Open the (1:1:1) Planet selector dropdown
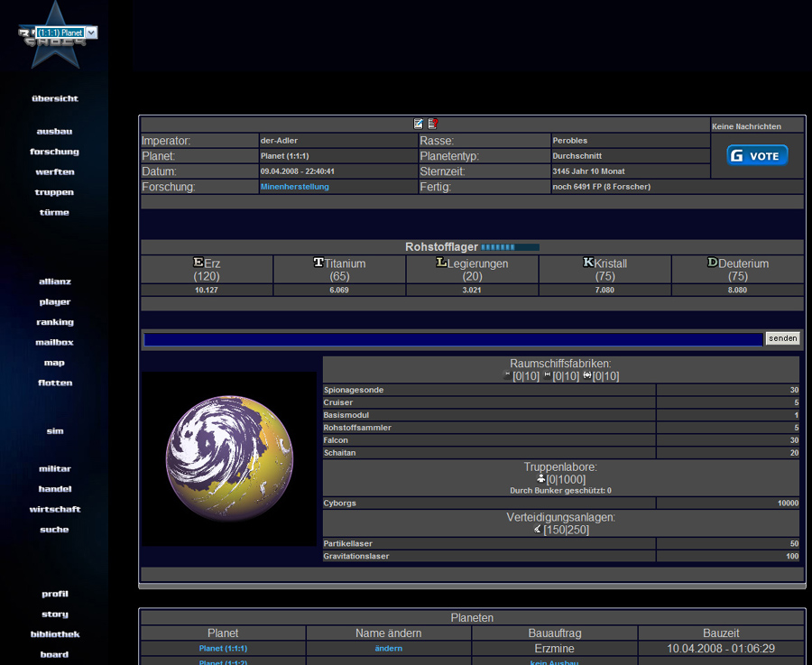The width and height of the screenshot is (812, 665). (x=63, y=32)
